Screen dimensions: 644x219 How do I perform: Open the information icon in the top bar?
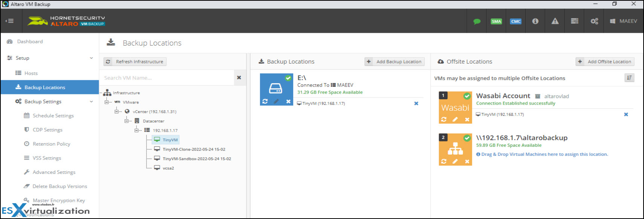[535, 21]
